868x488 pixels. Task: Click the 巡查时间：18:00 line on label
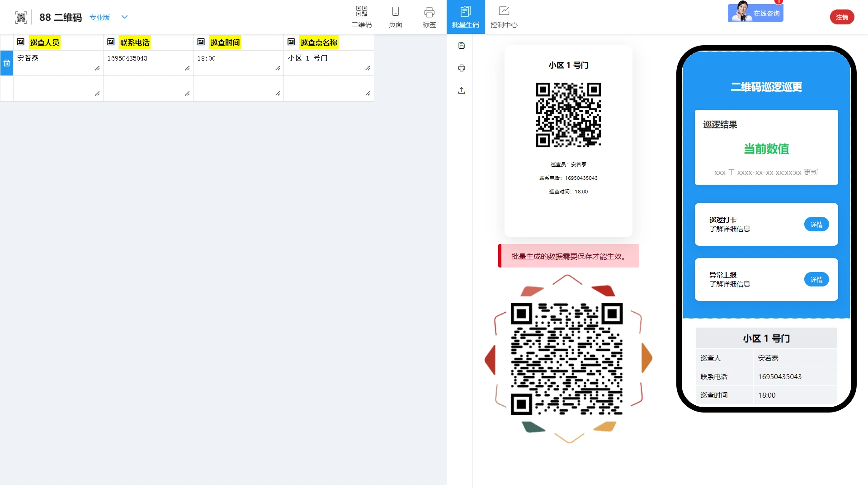click(568, 192)
